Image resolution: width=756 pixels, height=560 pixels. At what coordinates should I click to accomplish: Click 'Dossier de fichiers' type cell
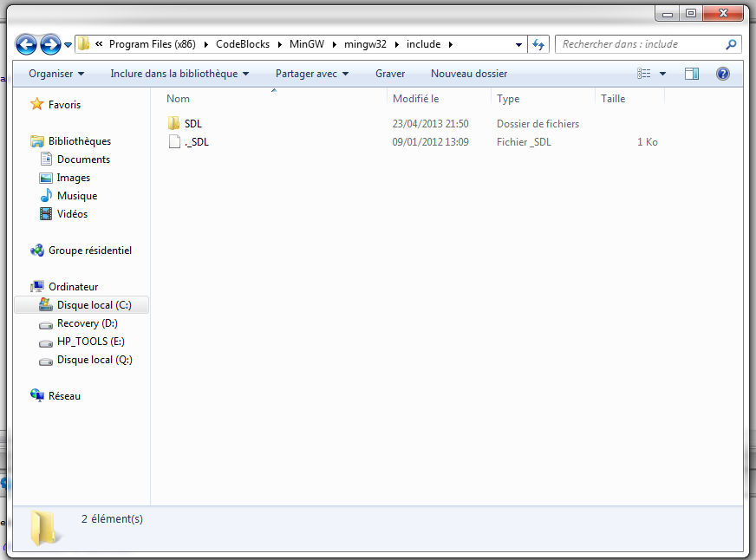(538, 124)
